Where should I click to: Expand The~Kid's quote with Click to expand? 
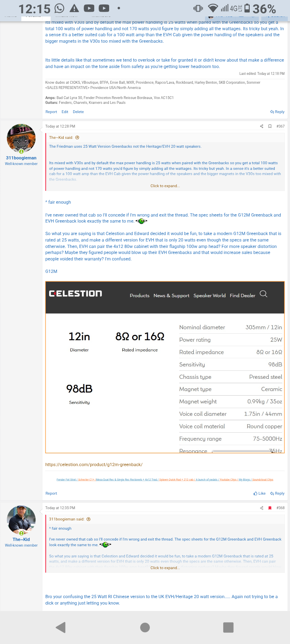(165, 186)
